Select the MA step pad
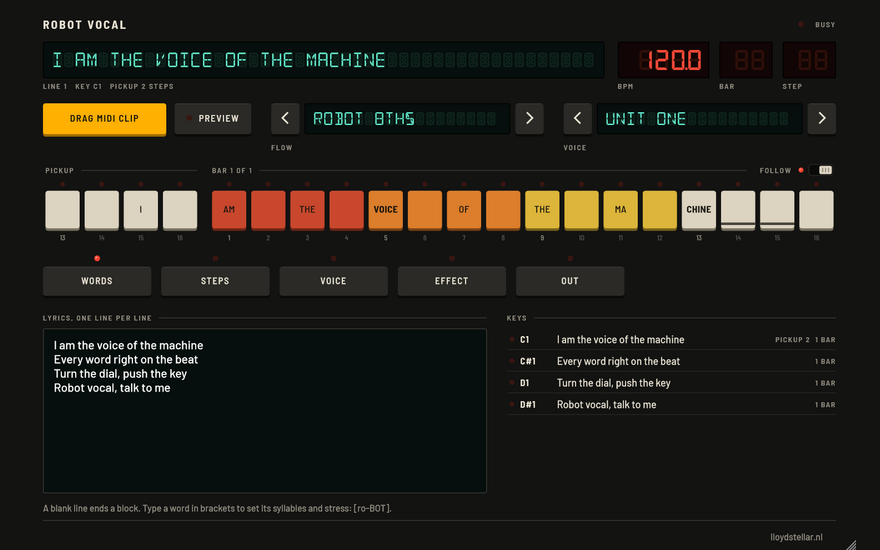 620,210
